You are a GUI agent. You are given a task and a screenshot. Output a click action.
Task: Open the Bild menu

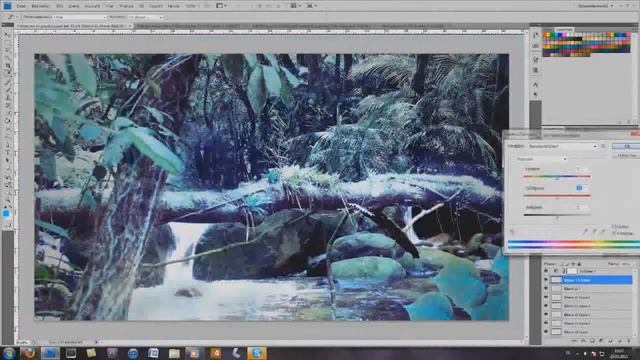tap(60, 6)
